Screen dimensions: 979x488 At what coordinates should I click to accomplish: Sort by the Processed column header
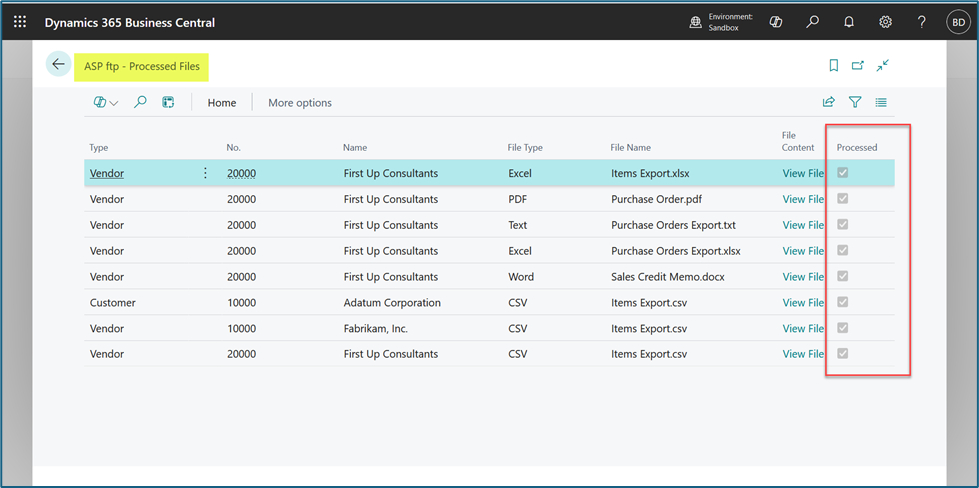tap(857, 148)
